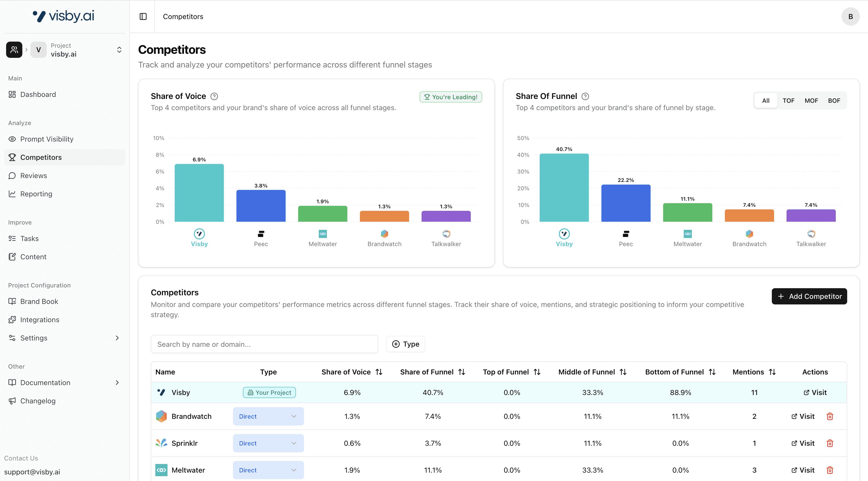Toggle sorting on Share of Voice column
This screenshot has height=481, width=868.
pos(379,372)
